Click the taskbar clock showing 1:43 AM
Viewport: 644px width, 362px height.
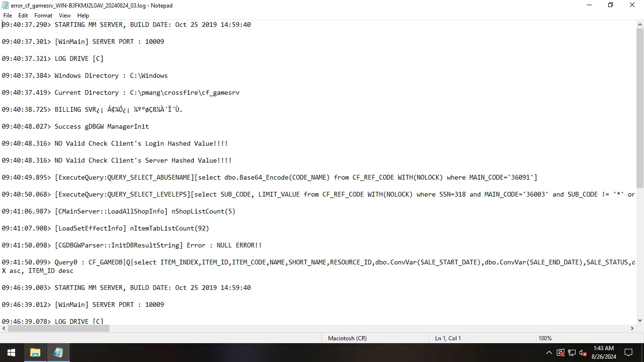coord(603,353)
